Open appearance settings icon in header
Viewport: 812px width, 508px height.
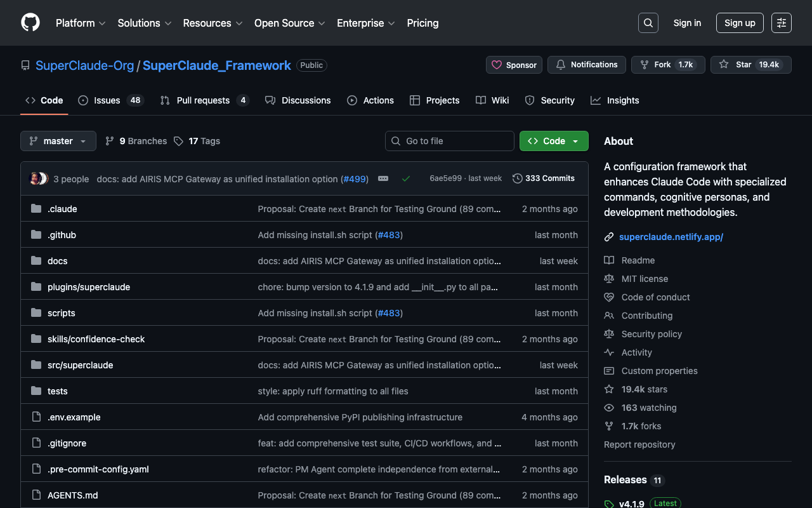pos(782,23)
